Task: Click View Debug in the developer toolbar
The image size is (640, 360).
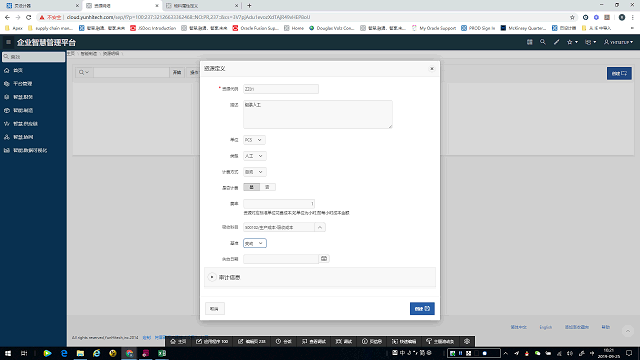Action: pos(313,342)
